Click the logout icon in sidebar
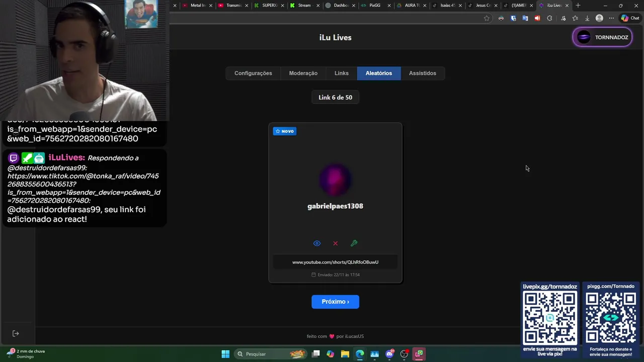This screenshot has height=362, width=644. pyautogui.click(x=16, y=333)
